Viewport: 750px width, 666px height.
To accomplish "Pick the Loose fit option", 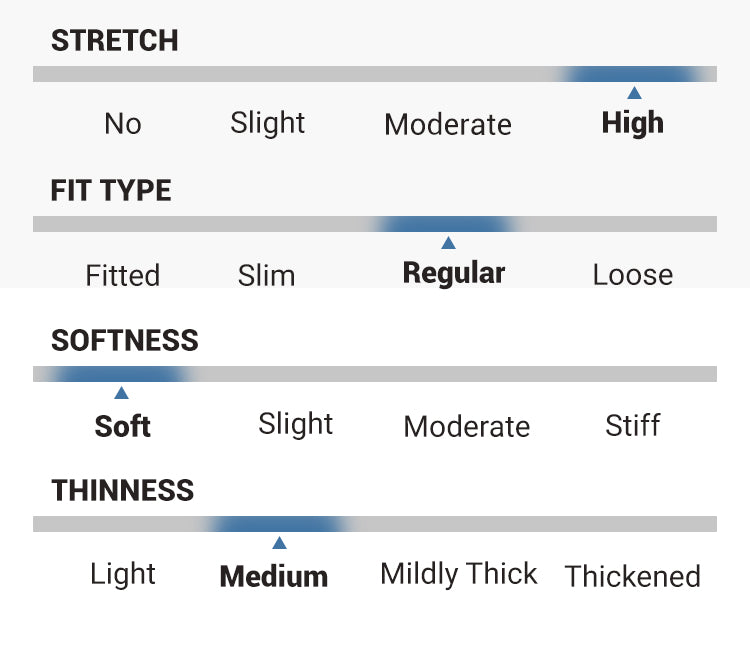I will (633, 274).
